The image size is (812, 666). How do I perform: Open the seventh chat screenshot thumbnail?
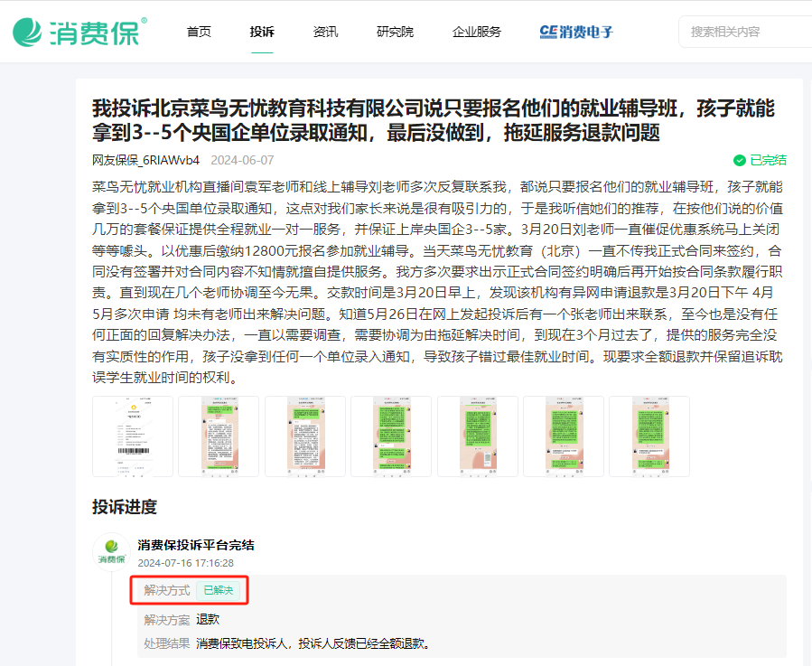(x=649, y=436)
